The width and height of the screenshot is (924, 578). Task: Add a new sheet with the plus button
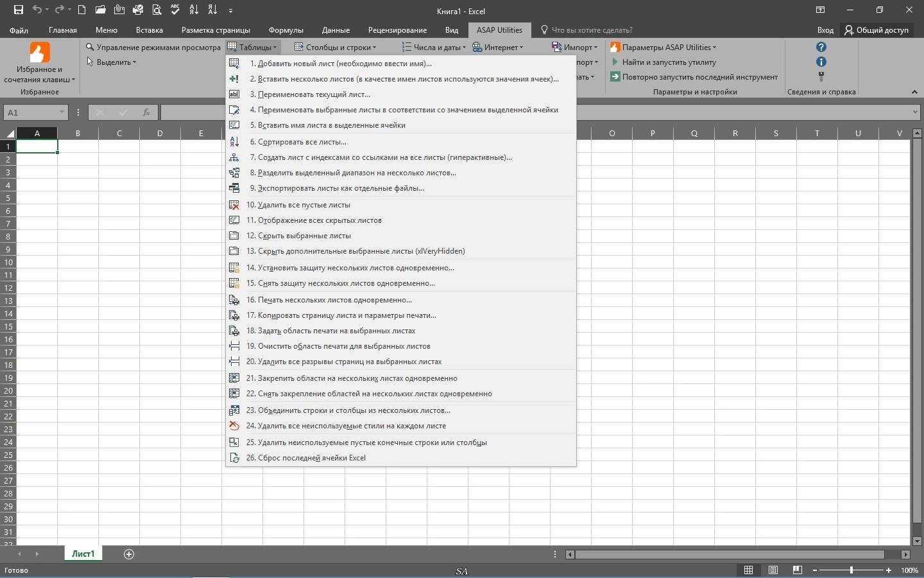129,554
